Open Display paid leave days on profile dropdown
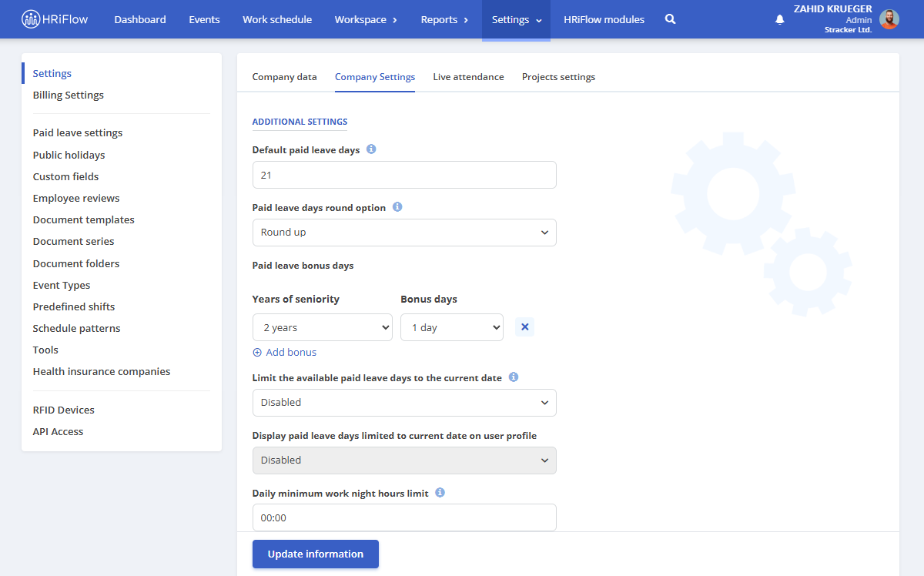Viewport: 924px width, 576px height. pyautogui.click(x=404, y=460)
